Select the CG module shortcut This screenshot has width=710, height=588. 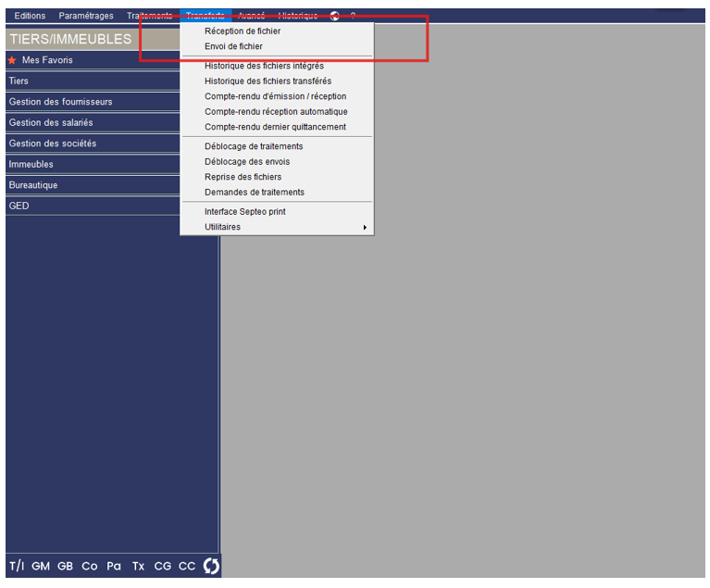click(163, 566)
